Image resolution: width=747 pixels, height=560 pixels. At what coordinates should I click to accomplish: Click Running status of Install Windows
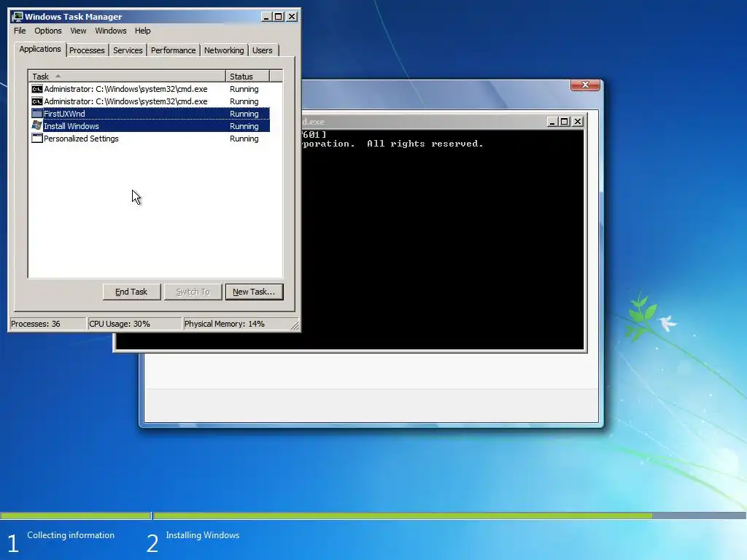244,126
